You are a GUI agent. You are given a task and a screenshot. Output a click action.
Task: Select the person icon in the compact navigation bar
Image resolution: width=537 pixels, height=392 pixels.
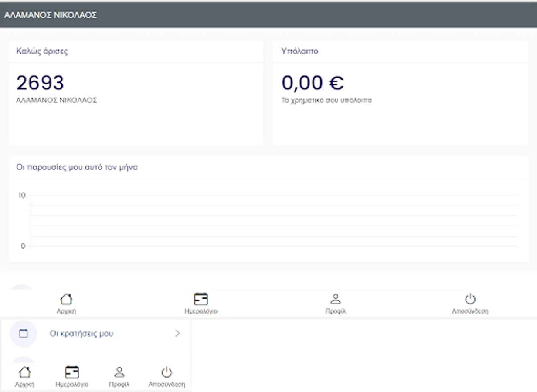point(119,372)
